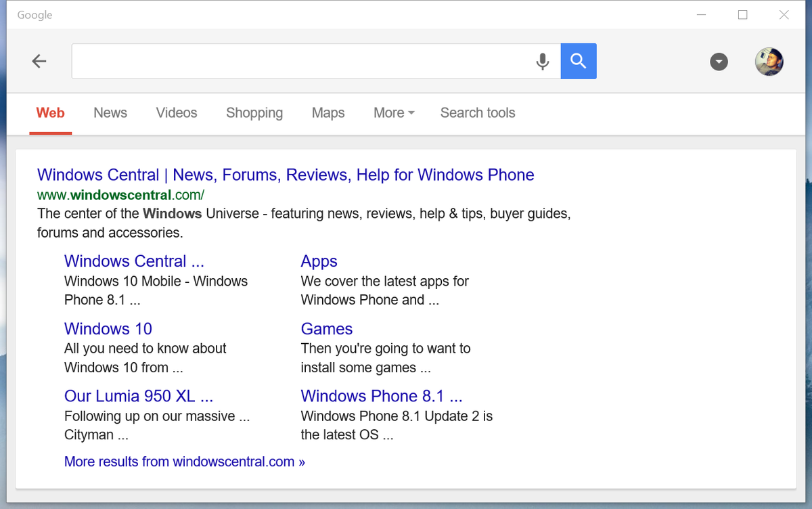Switch to the Videos tab
This screenshot has width=812, height=509.
click(176, 112)
